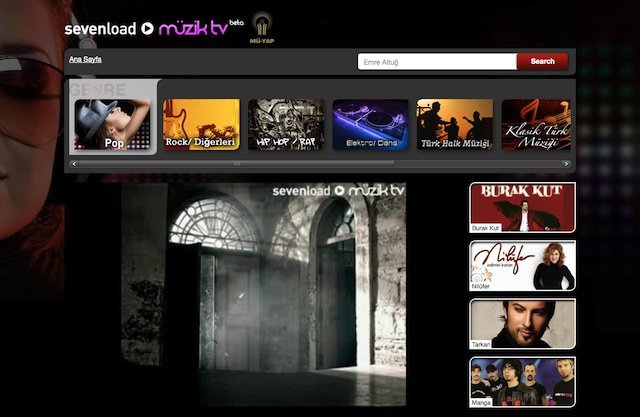This screenshot has height=417, width=640.
Task: Go to Ana Sayfa link
Action: click(x=84, y=61)
